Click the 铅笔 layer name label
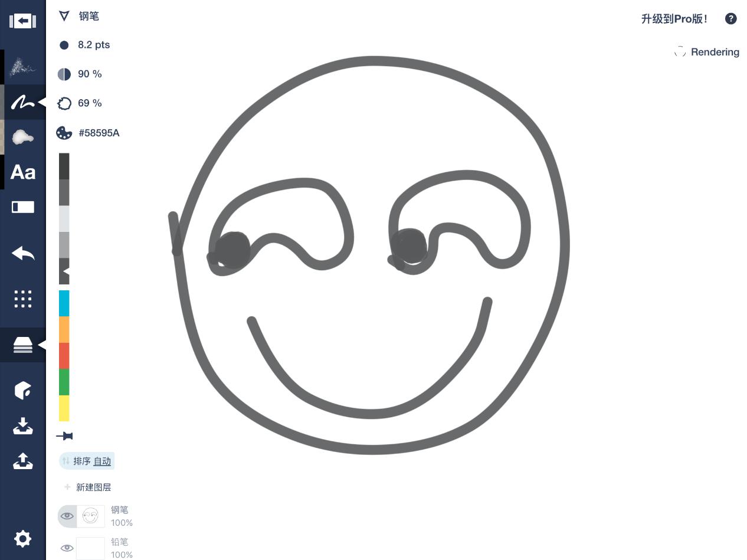This screenshot has width=747, height=560. tap(119, 542)
